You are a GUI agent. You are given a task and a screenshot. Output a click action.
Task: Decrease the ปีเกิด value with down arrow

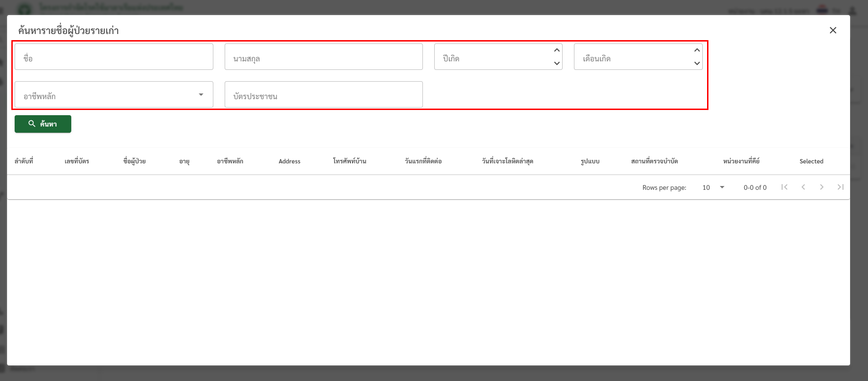(x=557, y=63)
